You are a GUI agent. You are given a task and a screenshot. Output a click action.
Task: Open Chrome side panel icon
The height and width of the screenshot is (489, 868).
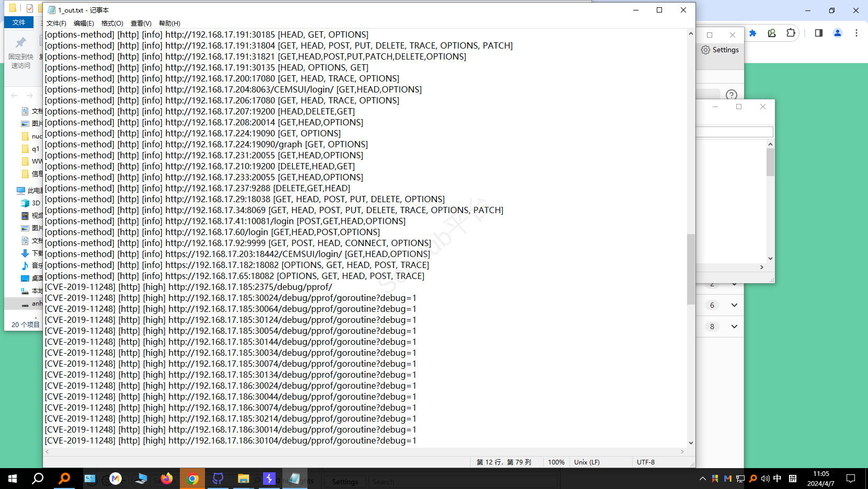819,33
